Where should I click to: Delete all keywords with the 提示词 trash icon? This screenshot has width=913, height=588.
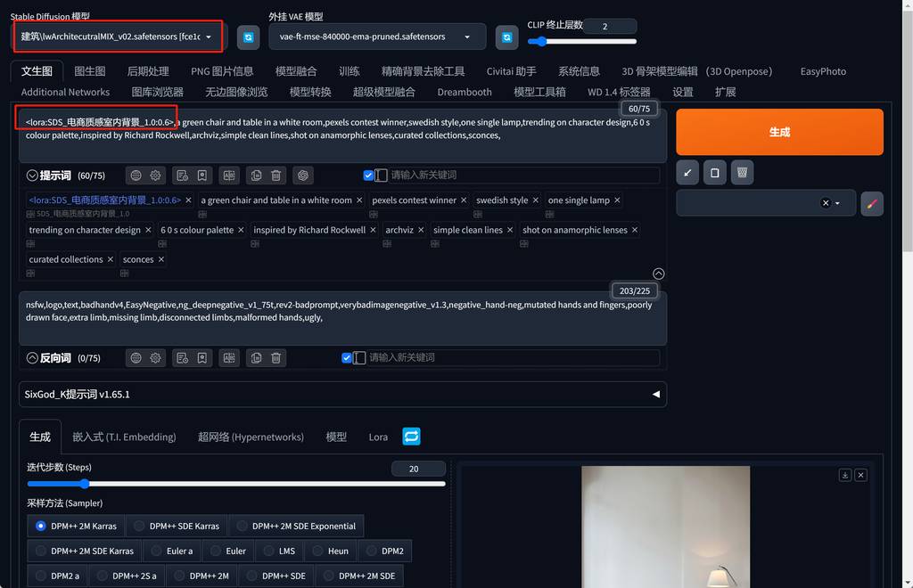(x=276, y=176)
